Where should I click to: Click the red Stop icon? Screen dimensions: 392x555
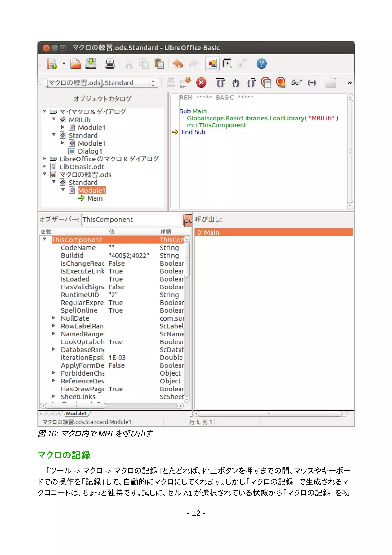[201, 83]
